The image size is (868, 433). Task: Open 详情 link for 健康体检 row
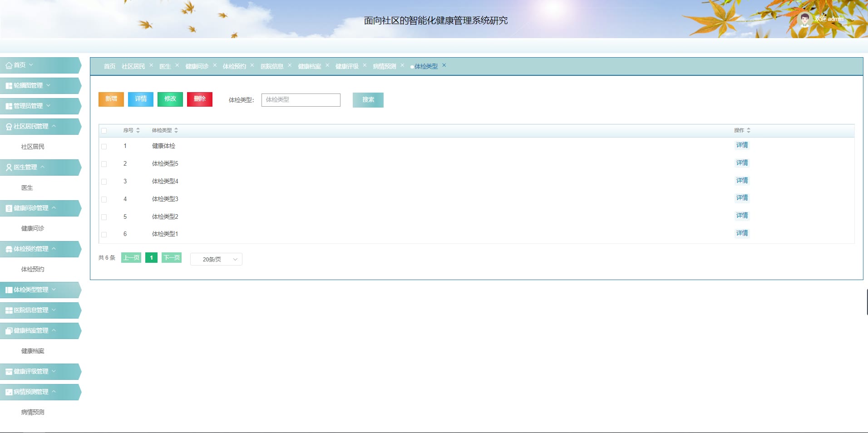coord(742,145)
